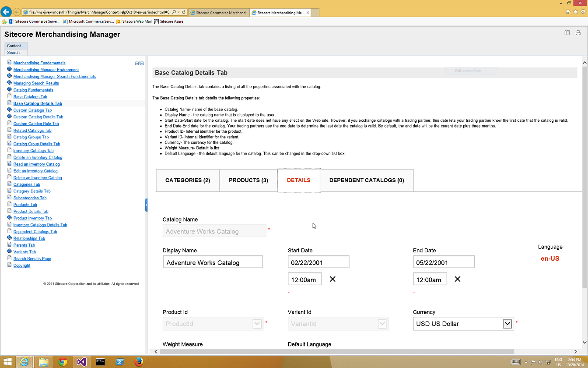Open the Search Results Page link

point(32,258)
